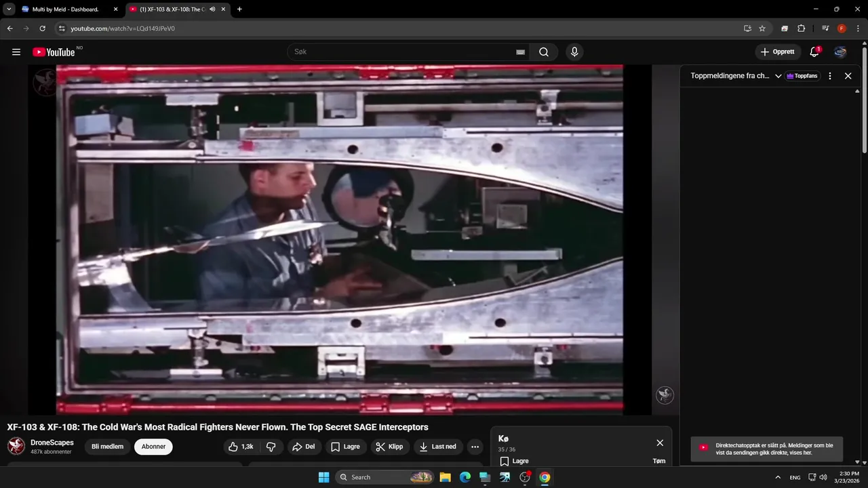Show hidden system tray icons

(778, 477)
